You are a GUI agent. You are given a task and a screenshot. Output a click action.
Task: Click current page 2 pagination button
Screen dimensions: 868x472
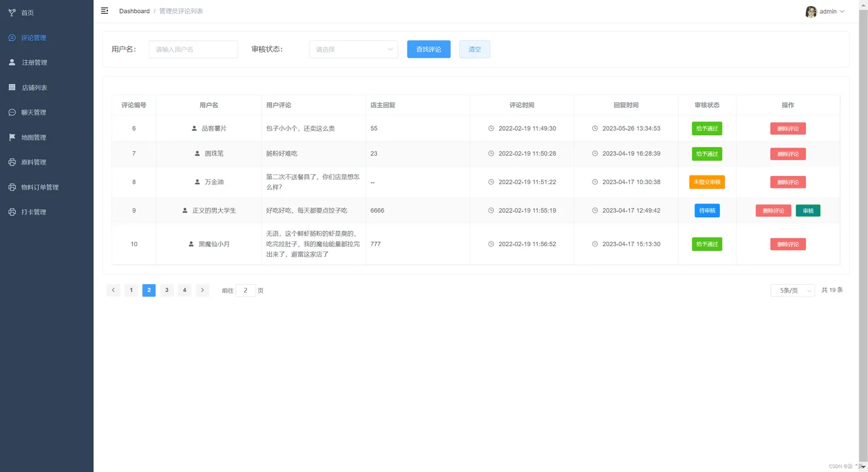click(x=149, y=290)
